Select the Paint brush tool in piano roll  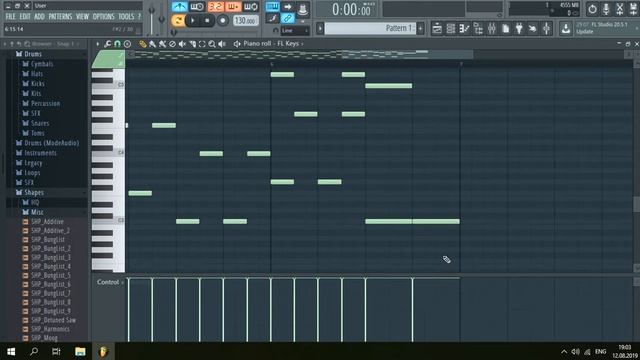pos(152,44)
